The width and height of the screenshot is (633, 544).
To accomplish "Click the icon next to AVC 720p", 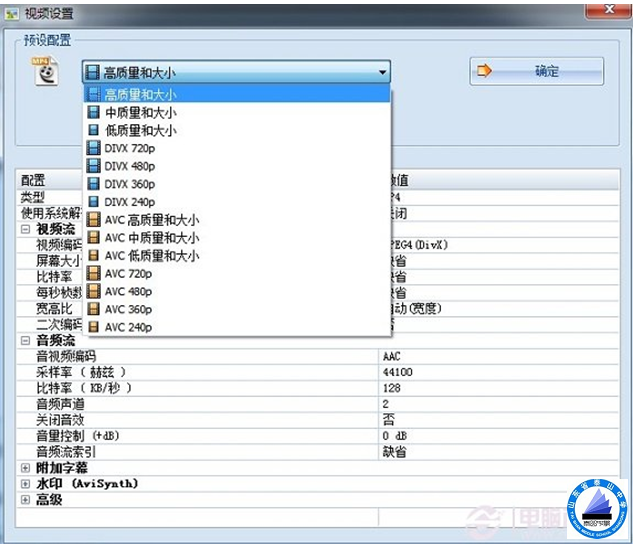I will (94, 274).
